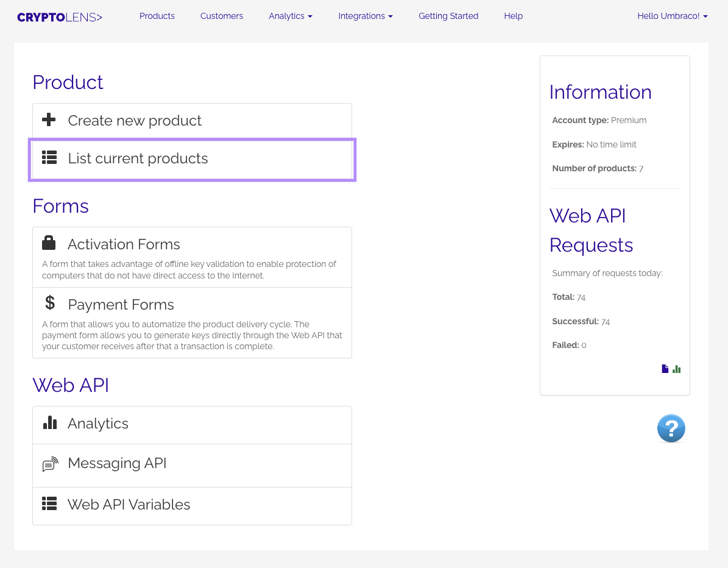Open Getting Started in the top navigation
The image size is (728, 568).
click(x=448, y=16)
